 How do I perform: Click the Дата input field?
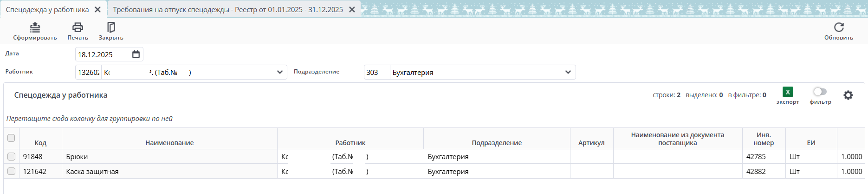pos(102,54)
